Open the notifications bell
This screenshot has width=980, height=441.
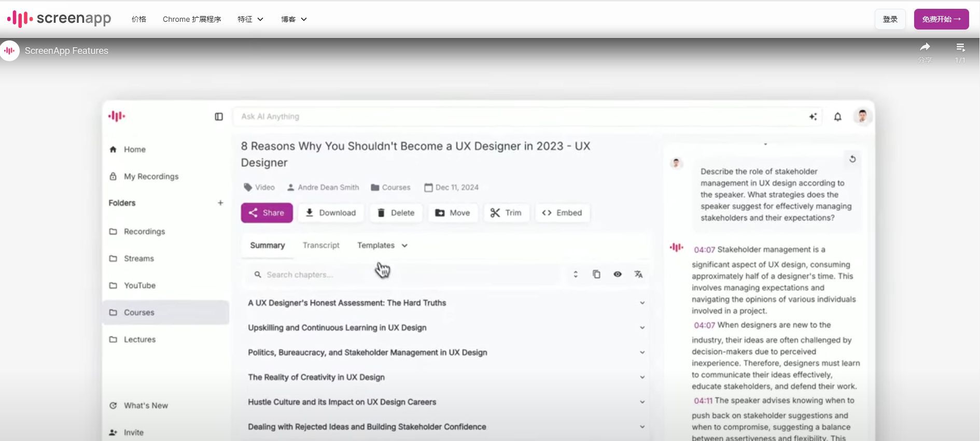point(837,117)
